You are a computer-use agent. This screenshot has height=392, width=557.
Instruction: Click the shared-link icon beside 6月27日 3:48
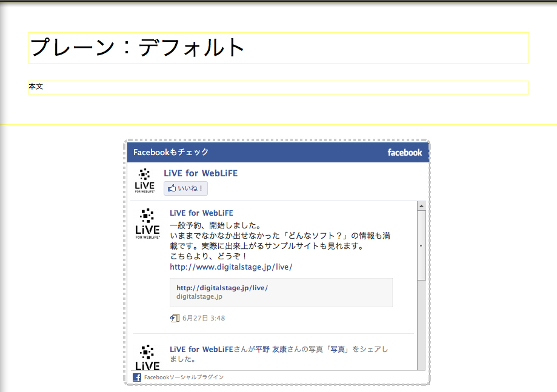pos(175,318)
